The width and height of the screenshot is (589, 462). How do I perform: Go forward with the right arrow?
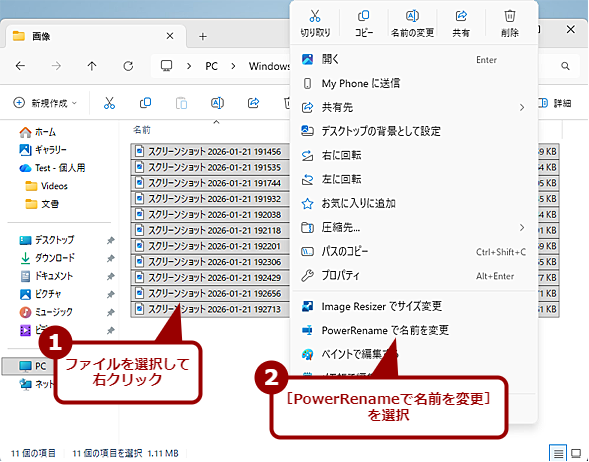[56, 66]
